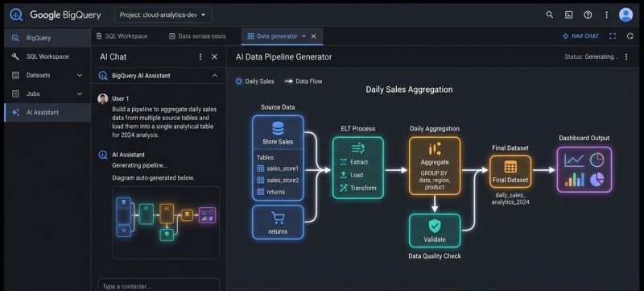Screen dimensions: 644x291
Task: Expand the Datasets chevron
Action: coord(80,75)
